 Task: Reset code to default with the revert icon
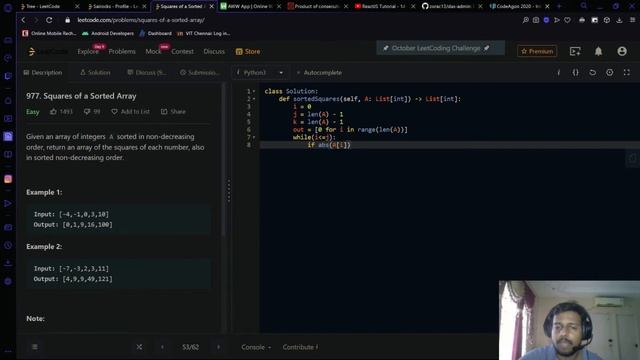pyautogui.click(x=592, y=73)
